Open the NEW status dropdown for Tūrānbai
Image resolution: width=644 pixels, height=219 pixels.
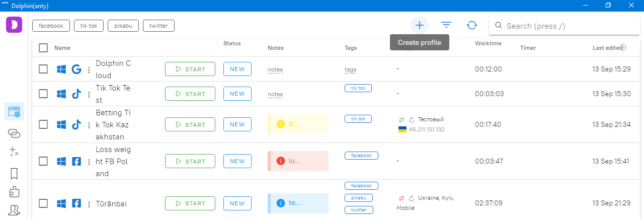237,203
